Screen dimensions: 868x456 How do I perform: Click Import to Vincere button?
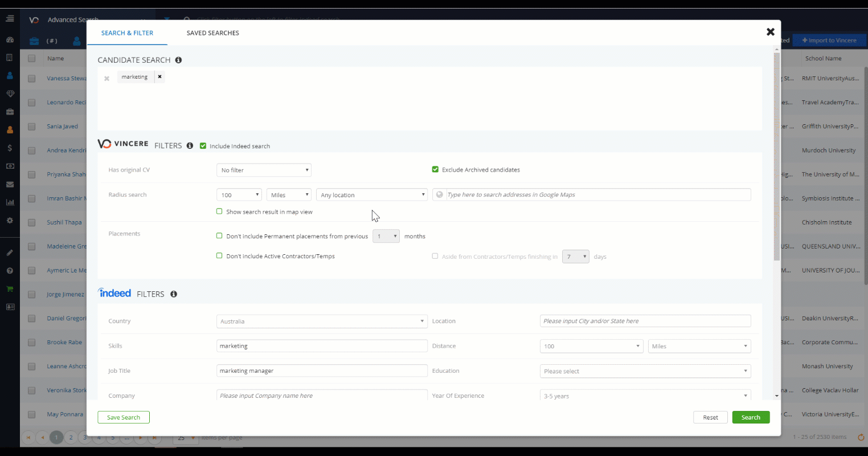pyautogui.click(x=829, y=40)
